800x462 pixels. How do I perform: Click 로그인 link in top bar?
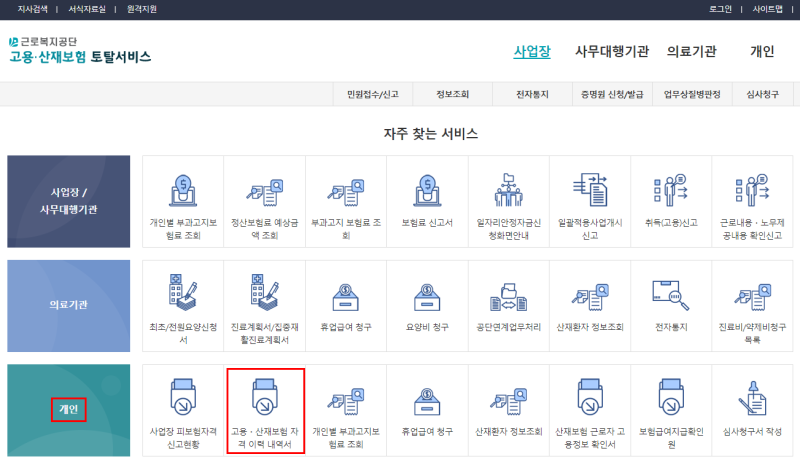[x=720, y=9]
